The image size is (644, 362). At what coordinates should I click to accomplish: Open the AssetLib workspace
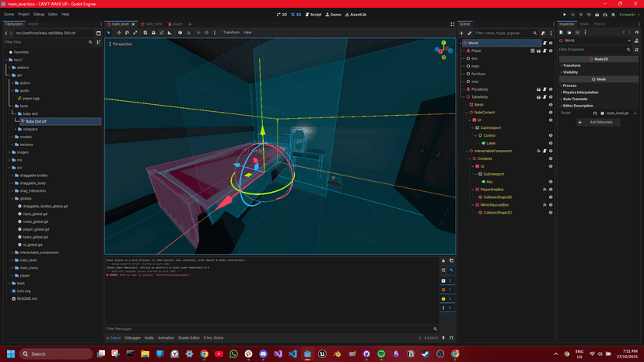[358, 14]
